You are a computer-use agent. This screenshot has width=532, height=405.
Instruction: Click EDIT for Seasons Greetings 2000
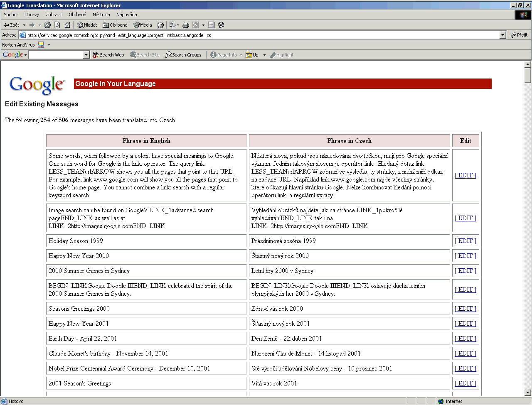(x=465, y=309)
